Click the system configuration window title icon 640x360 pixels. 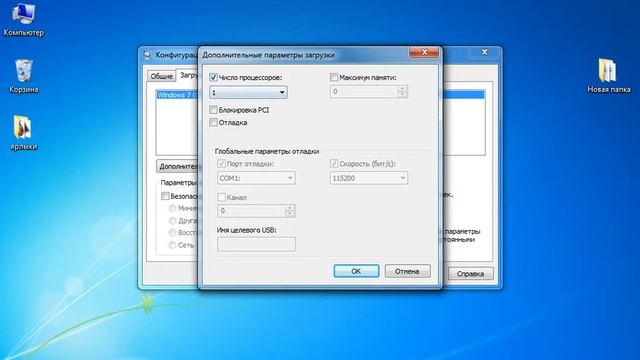coord(147,55)
